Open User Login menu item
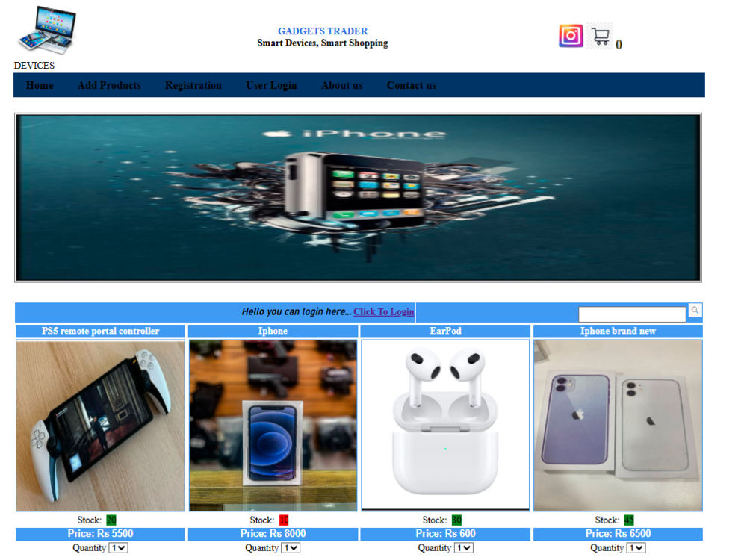This screenshot has width=747, height=560. (x=271, y=85)
